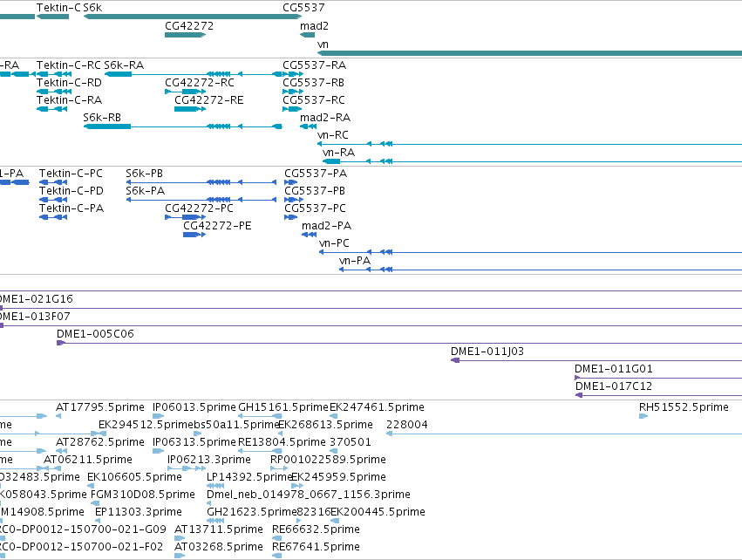Screen dimensions: 742x560
Task: Click protein CG5537-PC
Action: click(x=291, y=217)
